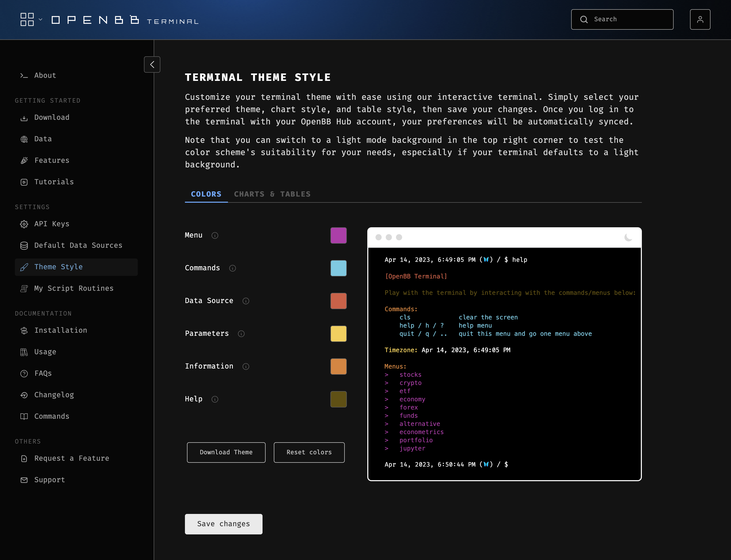This screenshot has width=731, height=560.
Task: Show info tooltip for Commands color
Action: (x=232, y=268)
